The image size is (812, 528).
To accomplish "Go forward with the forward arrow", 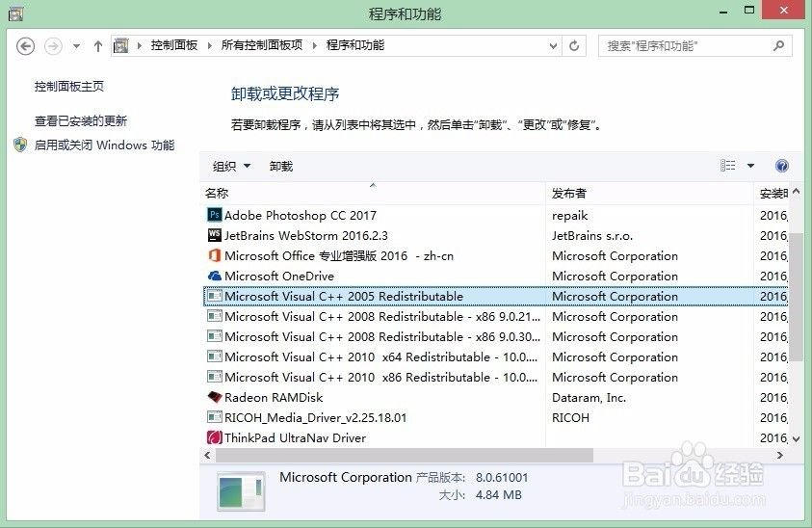I will click(x=53, y=46).
